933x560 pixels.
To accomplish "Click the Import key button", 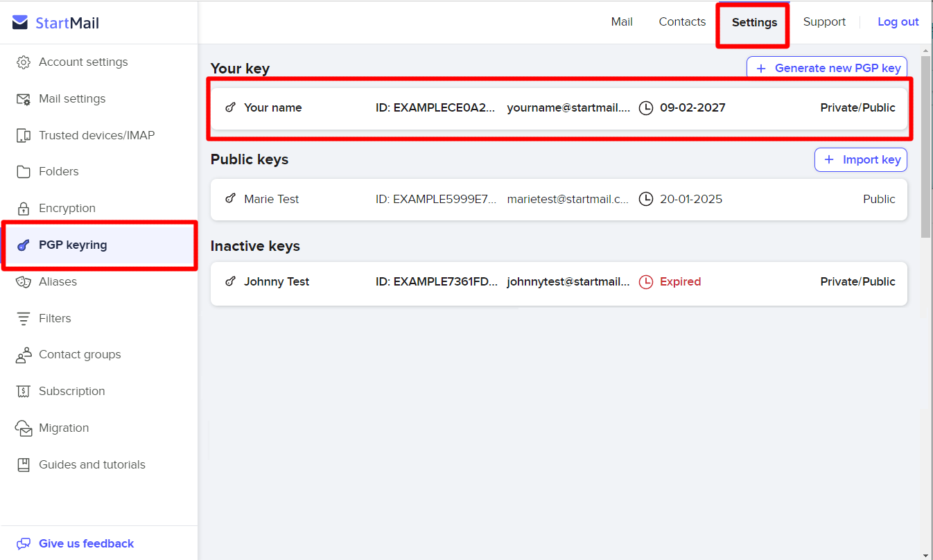I will [x=860, y=159].
